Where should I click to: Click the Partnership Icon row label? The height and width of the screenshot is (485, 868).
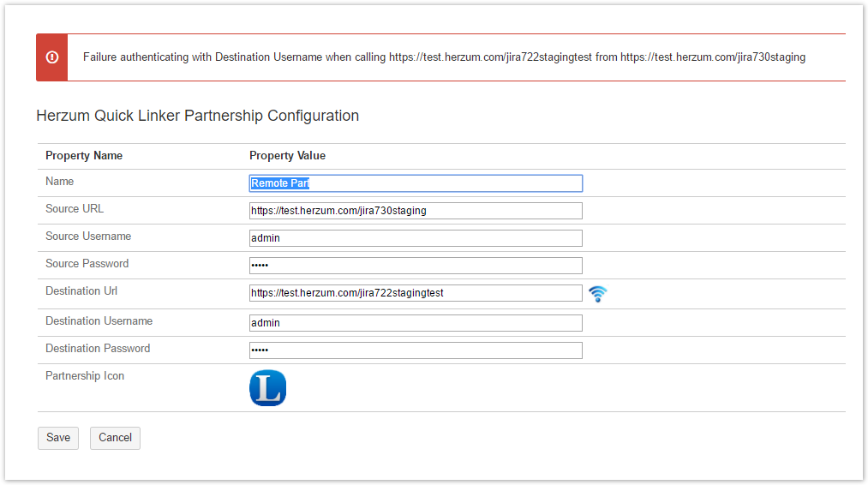point(85,376)
